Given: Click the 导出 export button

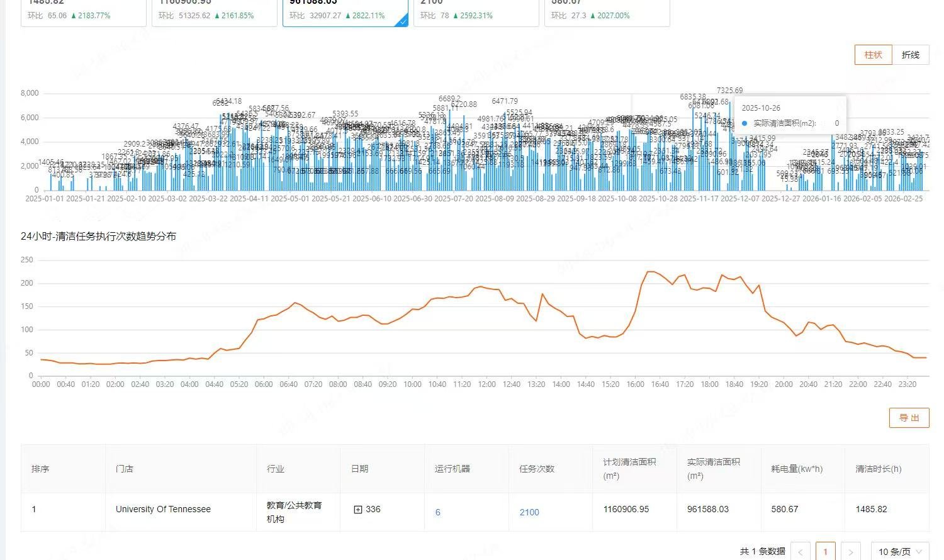Looking at the screenshot, I should (x=909, y=418).
